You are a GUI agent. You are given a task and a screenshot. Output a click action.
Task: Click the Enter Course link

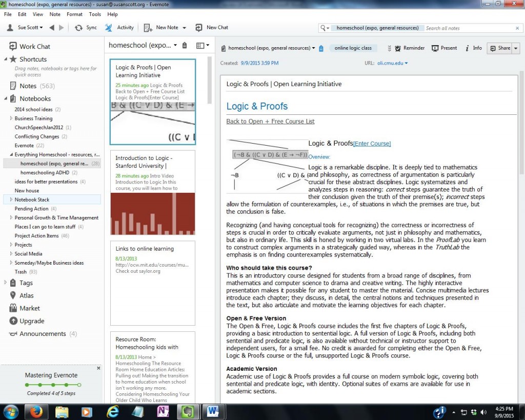tap(372, 144)
